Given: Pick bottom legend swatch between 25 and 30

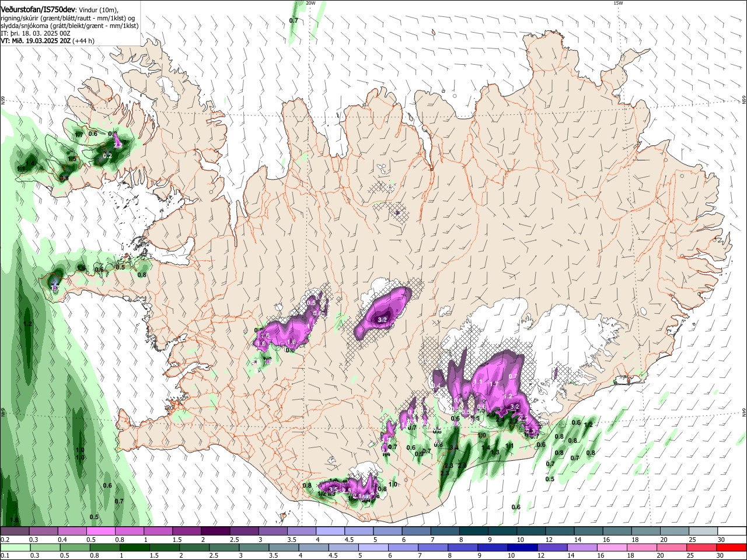Looking at the screenshot, I should click(x=701, y=547).
